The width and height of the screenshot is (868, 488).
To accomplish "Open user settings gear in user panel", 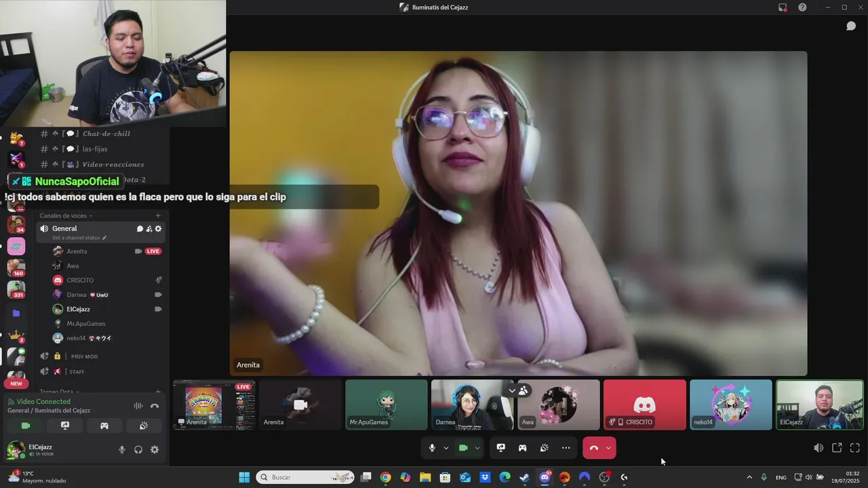I will click(155, 449).
